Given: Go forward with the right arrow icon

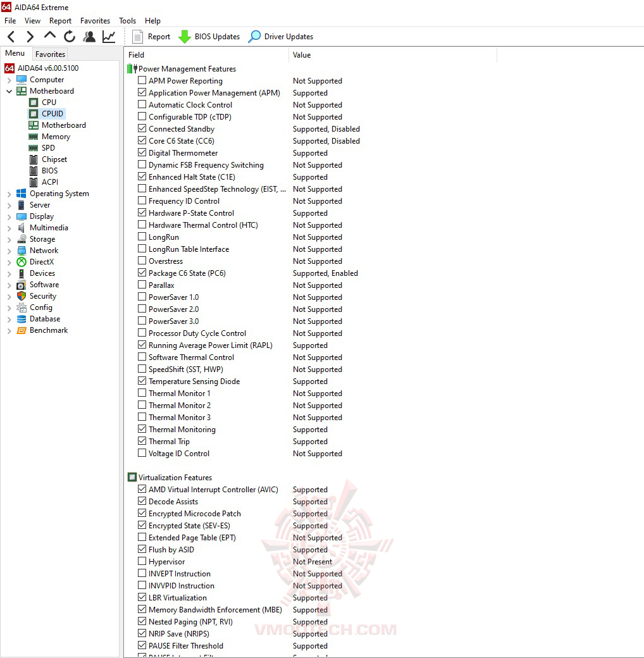Looking at the screenshot, I should 30,37.
